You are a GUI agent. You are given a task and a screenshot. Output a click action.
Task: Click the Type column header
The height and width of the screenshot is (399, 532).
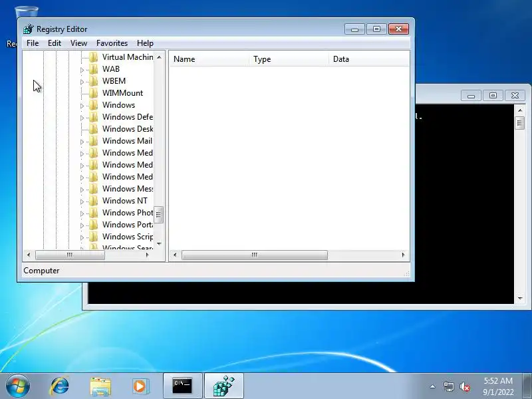click(289, 59)
